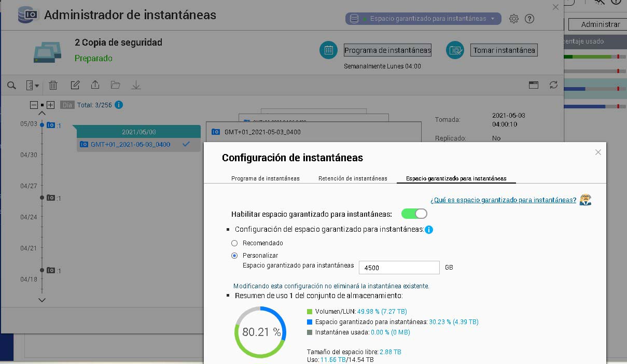
Task: Click the refresh icon at toolbar right
Action: pos(553,85)
